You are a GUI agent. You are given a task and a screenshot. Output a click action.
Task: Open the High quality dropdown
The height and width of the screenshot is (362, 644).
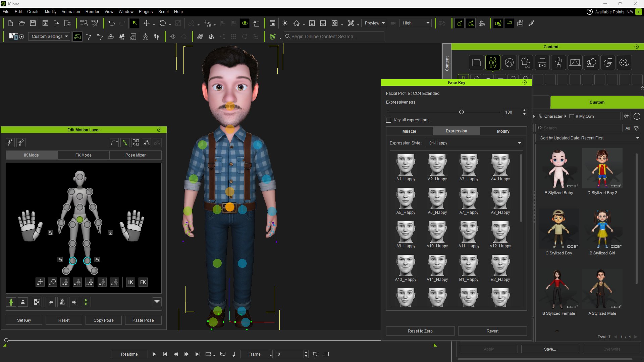(x=415, y=23)
